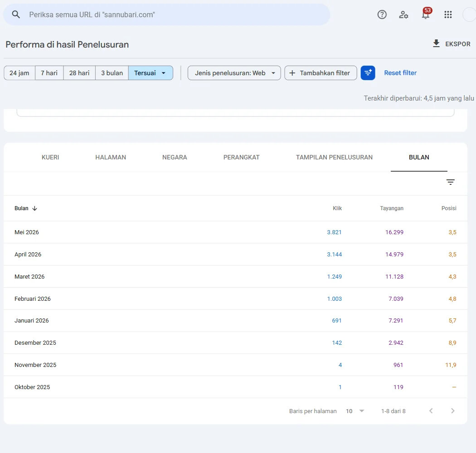
Task: Click the EKSPOR button
Action: (x=452, y=43)
